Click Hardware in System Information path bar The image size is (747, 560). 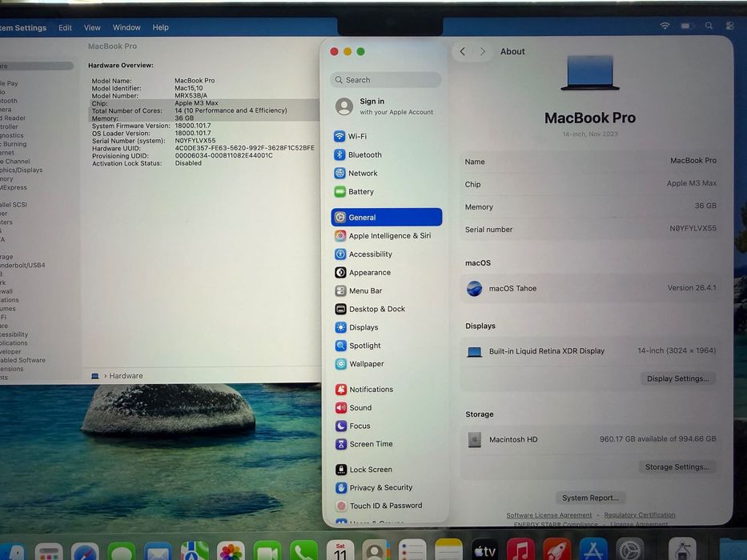[126, 376]
